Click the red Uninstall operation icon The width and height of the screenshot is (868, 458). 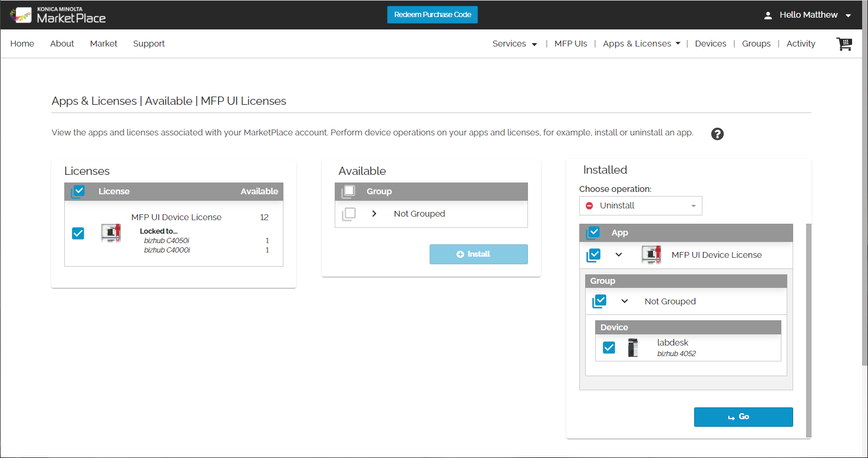click(x=589, y=206)
